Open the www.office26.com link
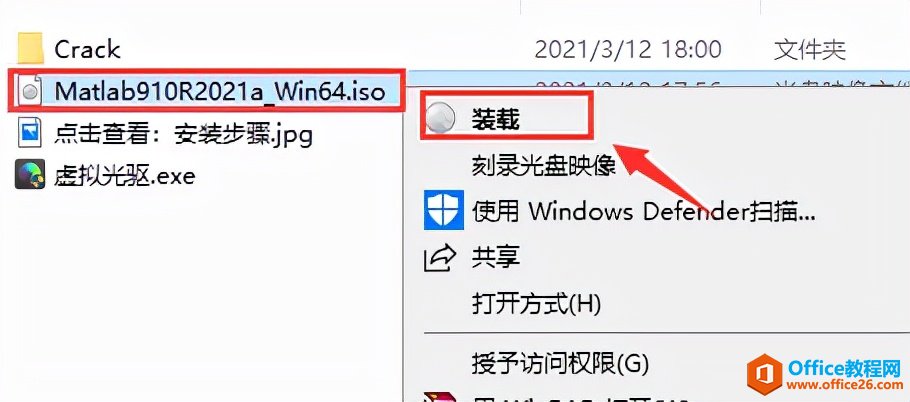This screenshot has height=402, width=910. (x=844, y=385)
